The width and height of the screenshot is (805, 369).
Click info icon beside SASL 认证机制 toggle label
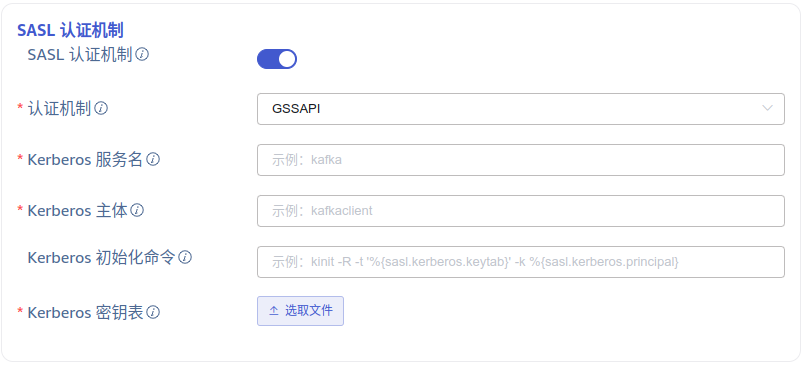142,54
